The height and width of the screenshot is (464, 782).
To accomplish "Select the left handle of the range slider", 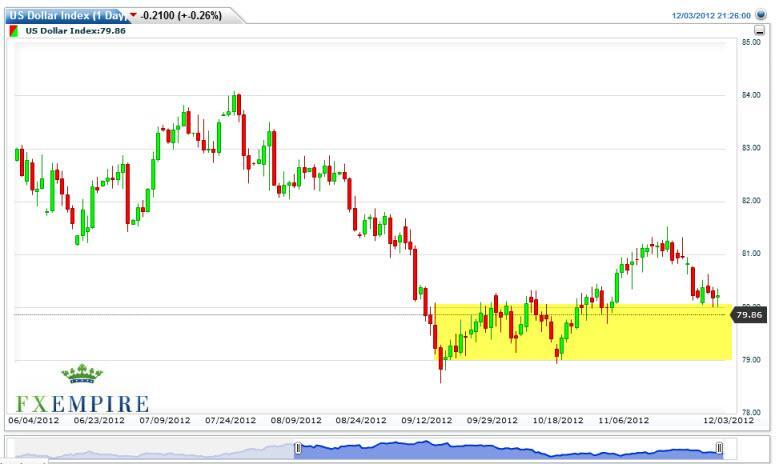I will (298, 448).
